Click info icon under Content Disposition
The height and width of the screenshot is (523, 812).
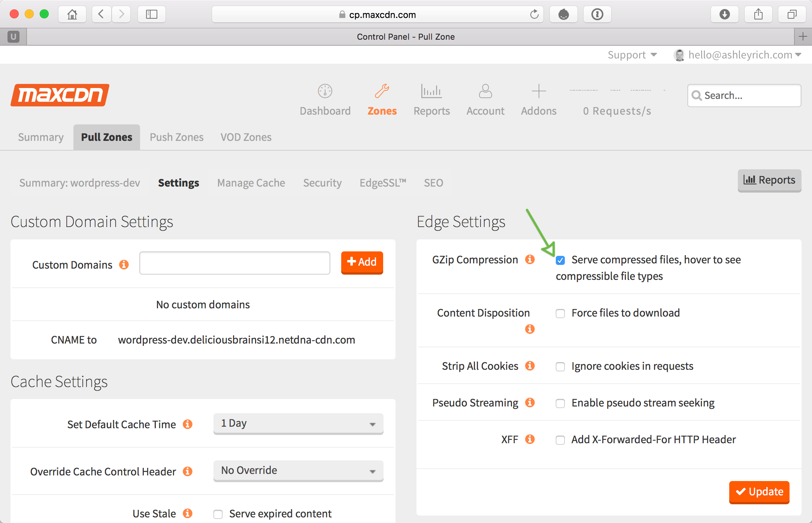tap(530, 329)
